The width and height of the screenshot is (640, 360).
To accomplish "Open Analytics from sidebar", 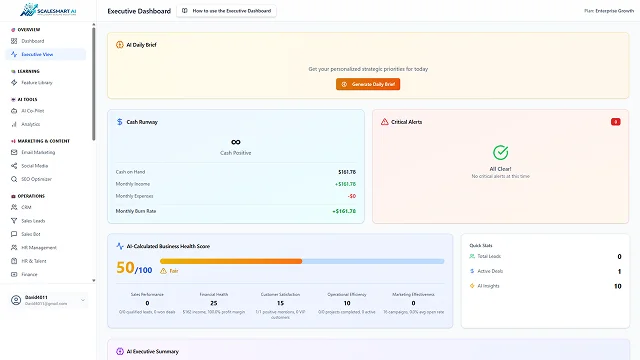I will (46, 124).
